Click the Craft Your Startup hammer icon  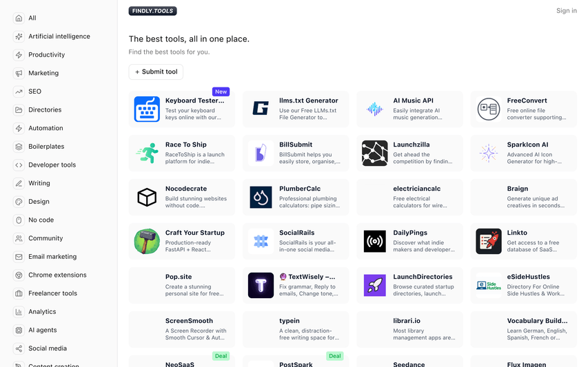[147, 241]
